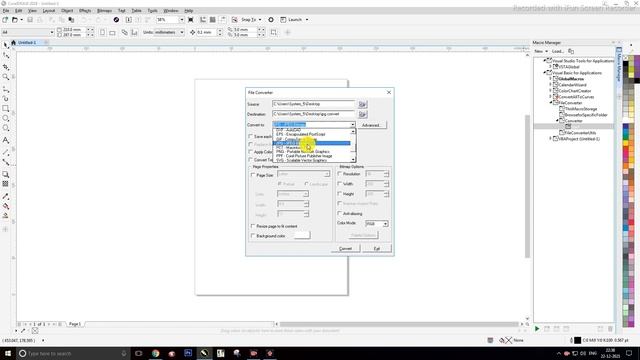Enable the Height checkbox in Bitmap Options
This screenshot has height=360, width=640.
(x=340, y=194)
